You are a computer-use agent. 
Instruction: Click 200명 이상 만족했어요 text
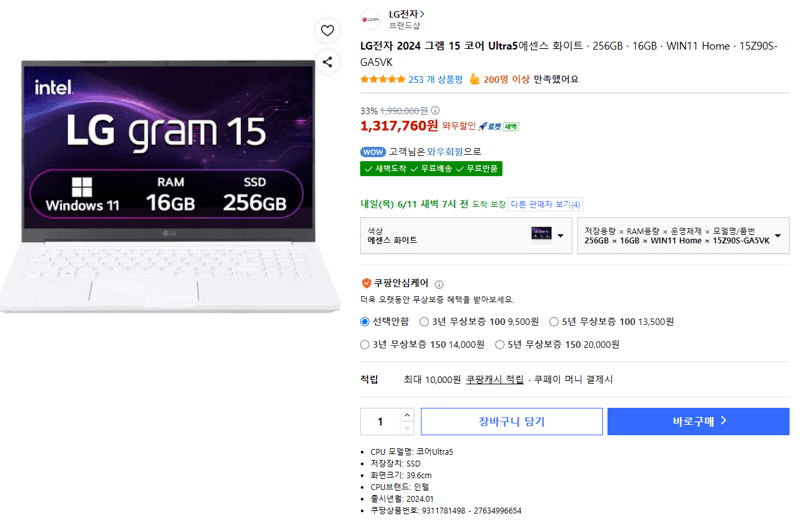point(531,79)
